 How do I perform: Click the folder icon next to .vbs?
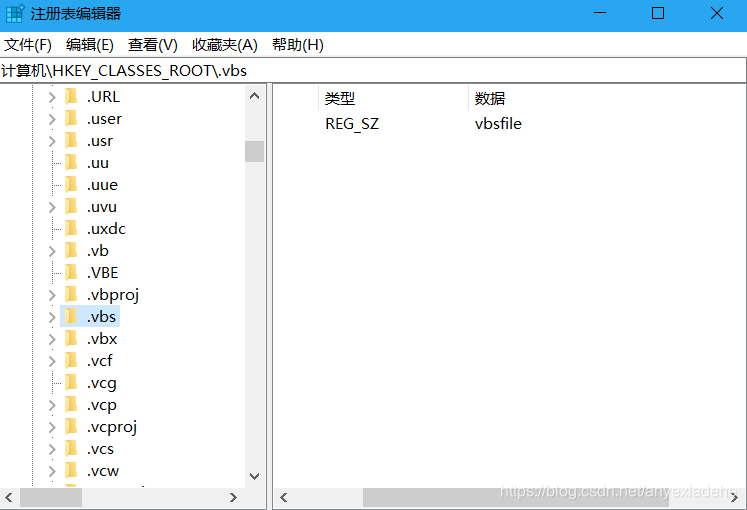tap(71, 317)
